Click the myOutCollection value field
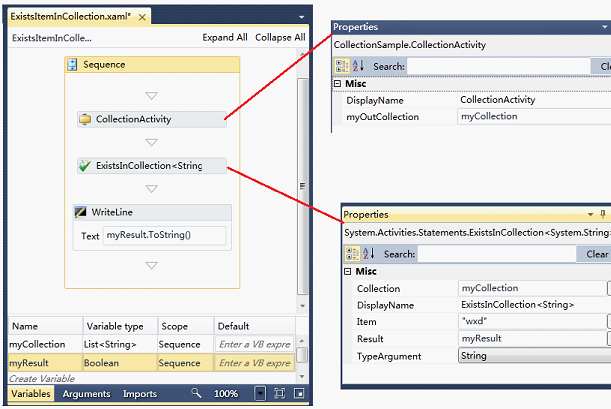The height and width of the screenshot is (409, 611). [x=534, y=116]
